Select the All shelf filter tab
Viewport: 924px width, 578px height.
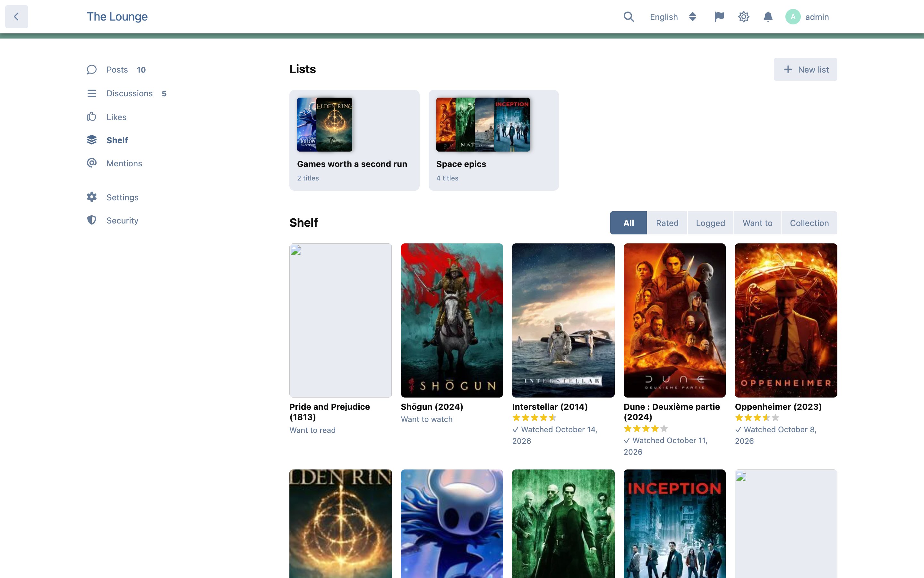pyautogui.click(x=629, y=223)
